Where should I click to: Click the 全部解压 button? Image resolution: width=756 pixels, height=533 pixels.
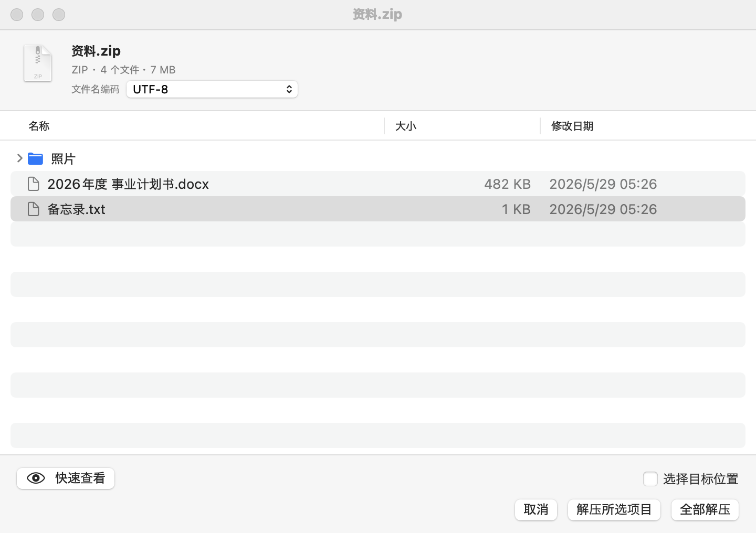pos(705,509)
